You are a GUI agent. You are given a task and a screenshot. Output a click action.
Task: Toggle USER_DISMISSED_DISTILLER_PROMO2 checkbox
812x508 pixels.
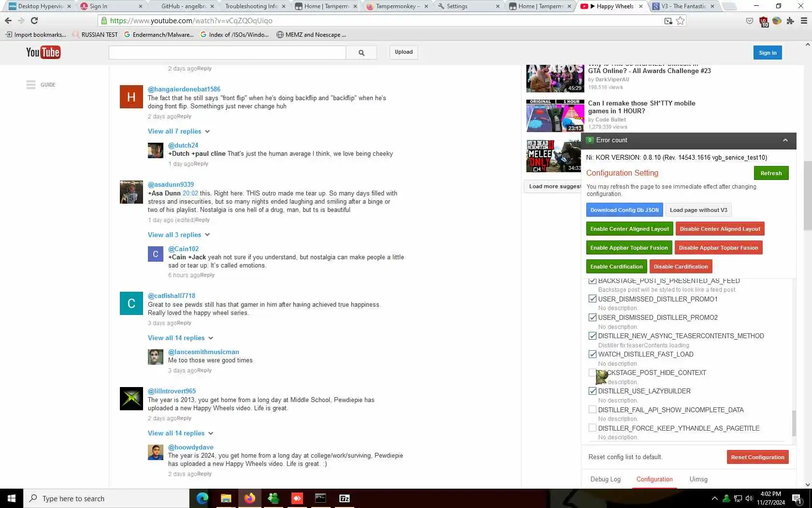click(593, 317)
